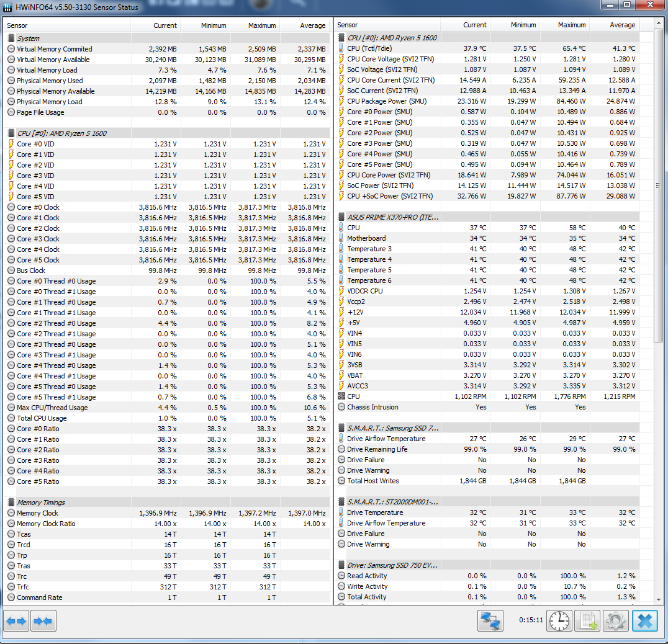Click the scrollbar down arrow in right panel
The image size is (668, 644).
coord(658,599)
